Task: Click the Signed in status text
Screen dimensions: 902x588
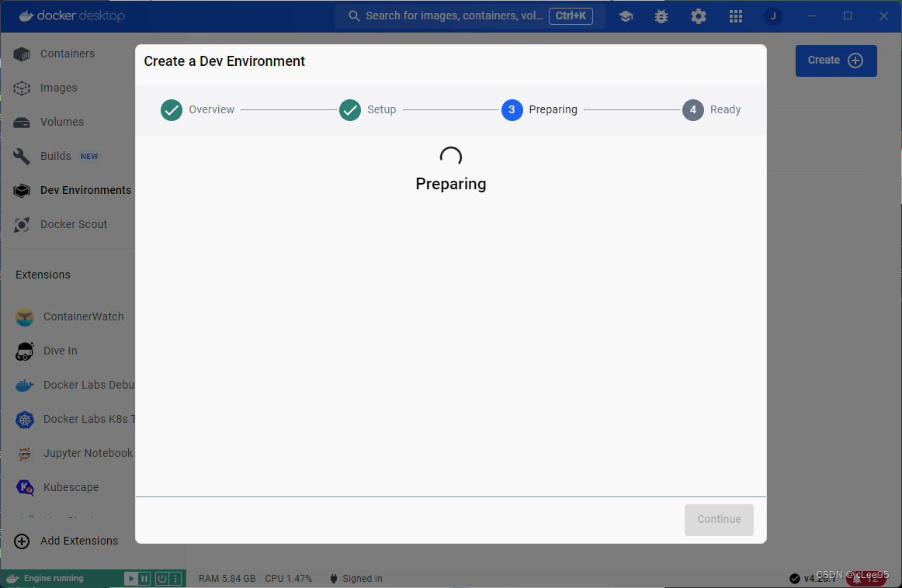Action: click(363, 578)
